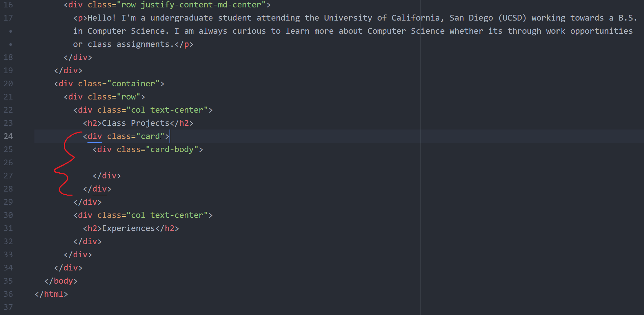
Task: Click the "row" class value on line 21
Action: pos(128,97)
